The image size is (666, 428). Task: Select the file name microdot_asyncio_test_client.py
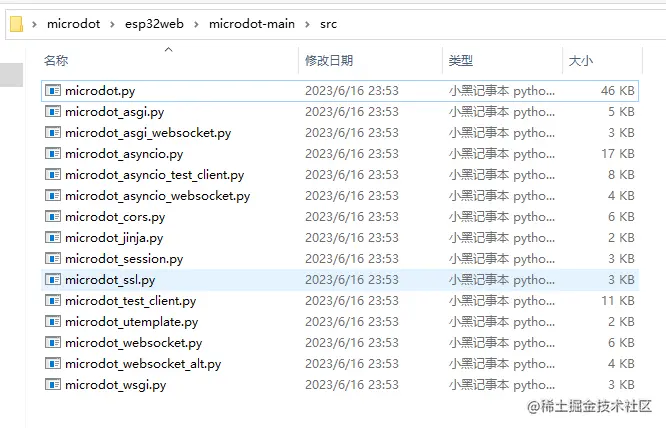pos(155,175)
